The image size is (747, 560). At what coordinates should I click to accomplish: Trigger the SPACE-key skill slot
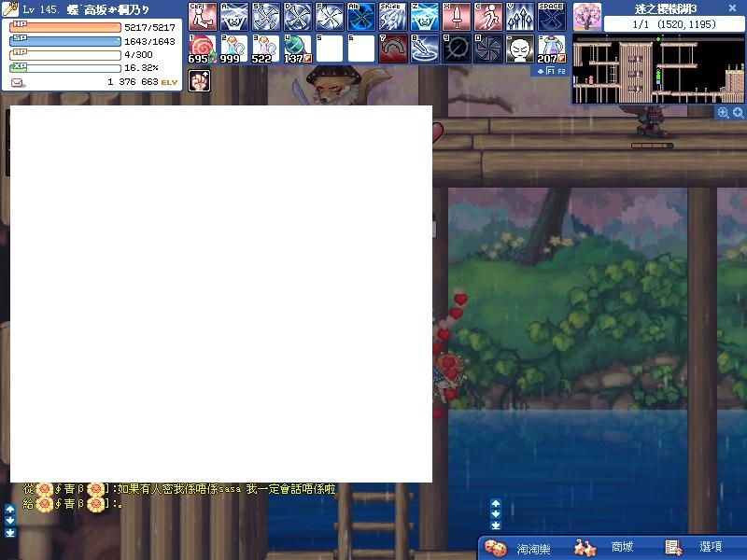(x=552, y=17)
